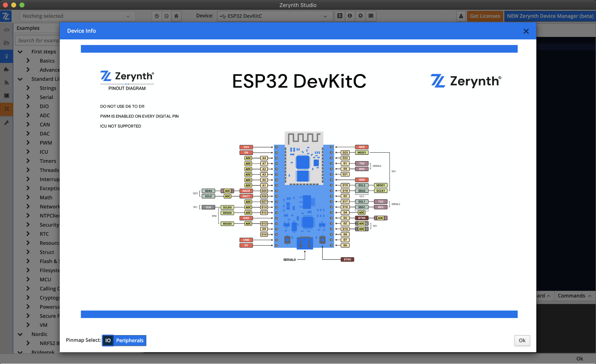Click the register device Z icon
Screen dimensions: 596x364
pos(340,16)
